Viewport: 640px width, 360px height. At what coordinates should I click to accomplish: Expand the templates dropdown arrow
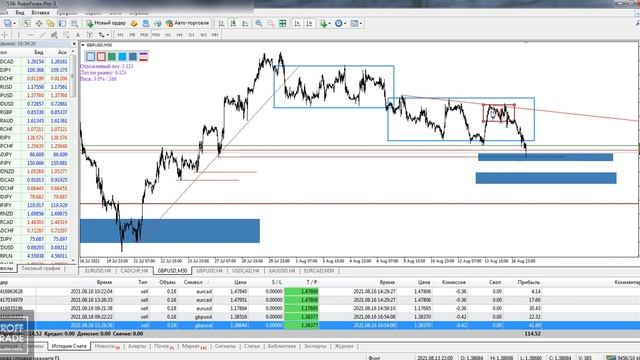click(360, 23)
